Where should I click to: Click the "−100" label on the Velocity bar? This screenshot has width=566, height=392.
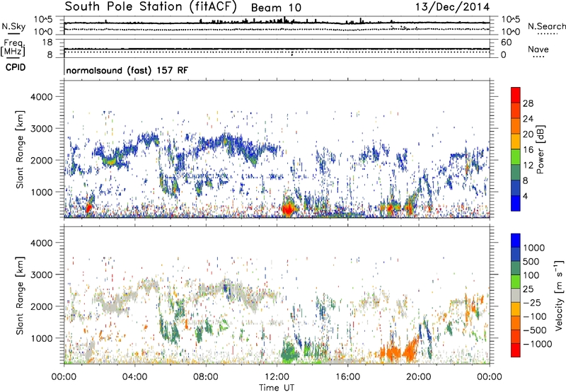(x=535, y=316)
